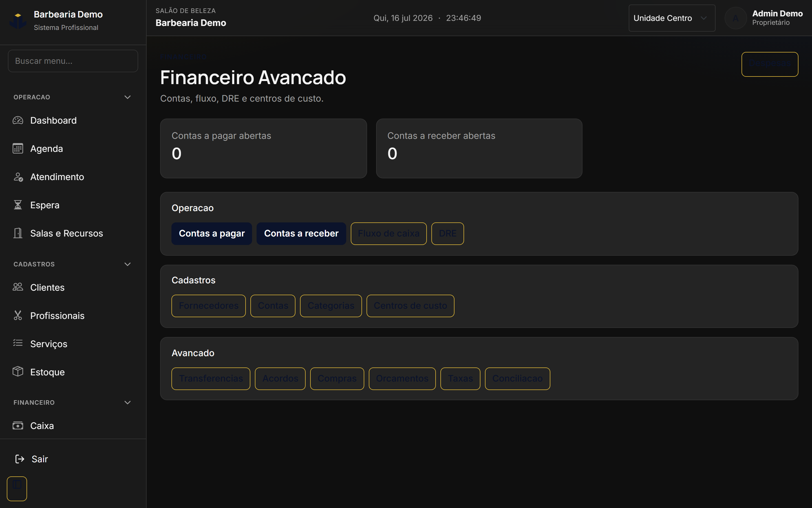Click the Agenda calendar icon
This screenshot has height=508, width=812.
coord(18,148)
